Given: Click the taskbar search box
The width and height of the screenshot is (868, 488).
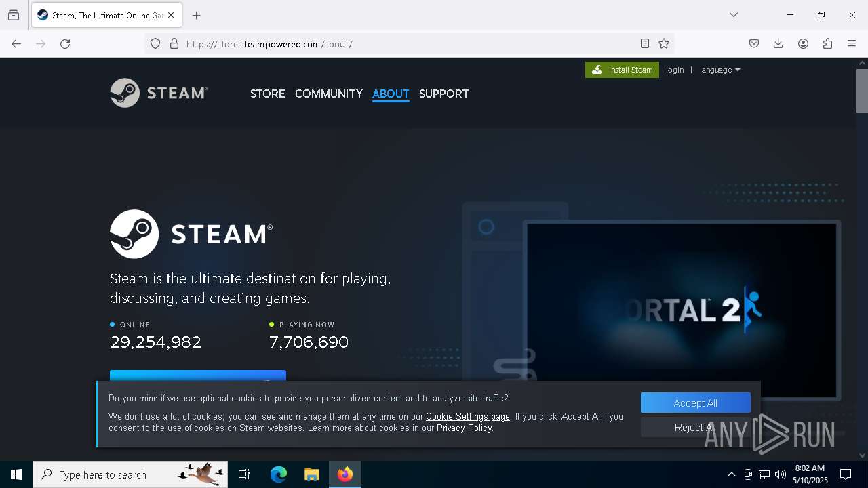Looking at the screenshot, I should (130, 474).
